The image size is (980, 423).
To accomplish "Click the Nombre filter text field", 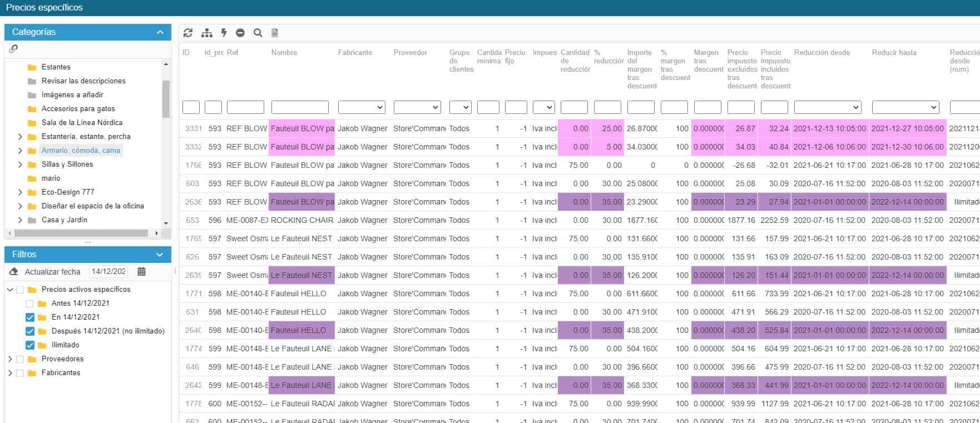I will tap(300, 107).
